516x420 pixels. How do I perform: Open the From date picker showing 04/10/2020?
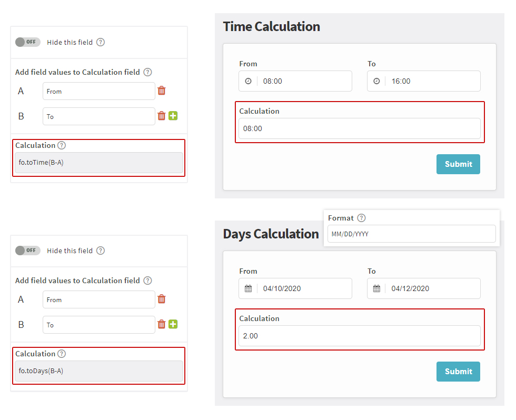304,288
